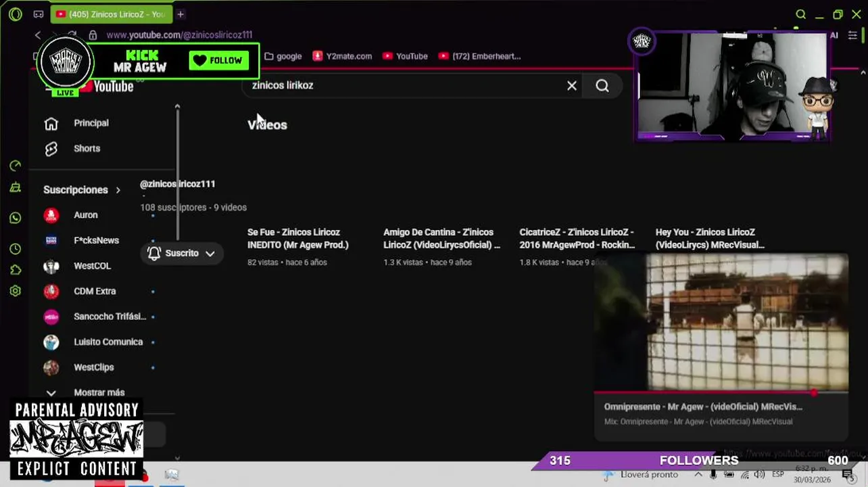Open Extensions cube icon in Opera sidebar
Viewport: 868px width, 487px height.
(x=16, y=270)
